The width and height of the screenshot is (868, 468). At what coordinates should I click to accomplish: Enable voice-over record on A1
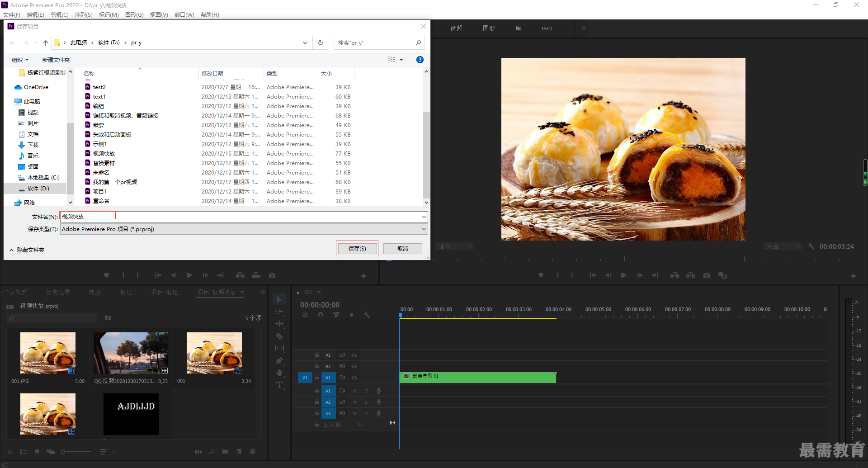(x=379, y=391)
